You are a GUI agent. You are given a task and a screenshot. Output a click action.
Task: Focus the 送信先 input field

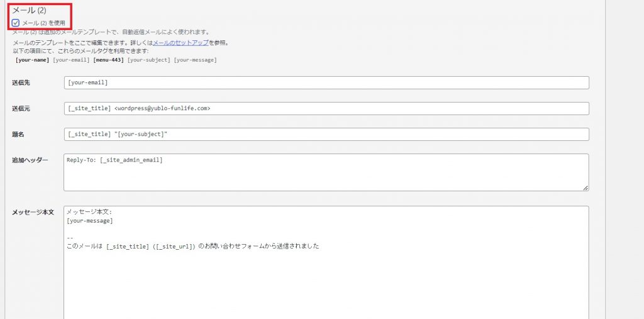click(326, 82)
